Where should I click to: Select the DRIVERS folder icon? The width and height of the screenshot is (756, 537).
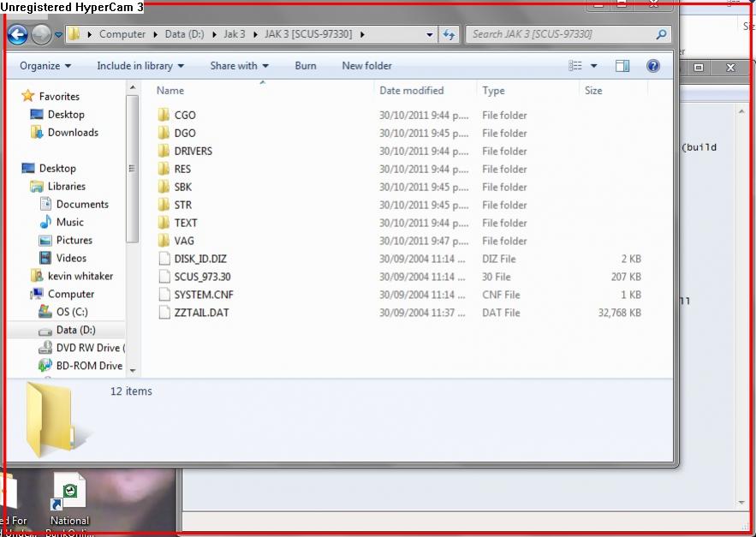point(164,151)
